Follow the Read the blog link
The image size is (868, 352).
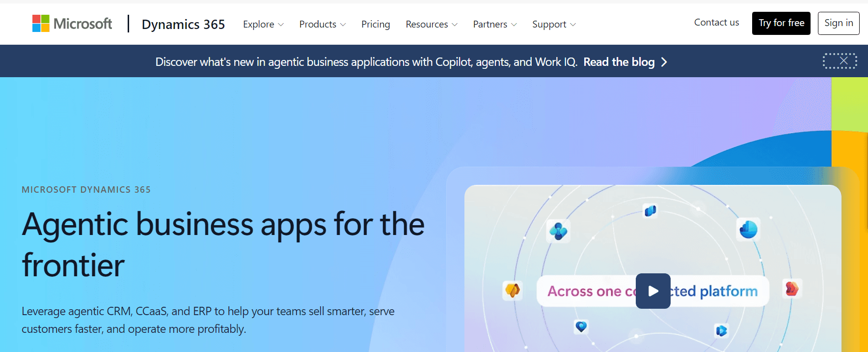click(x=619, y=62)
